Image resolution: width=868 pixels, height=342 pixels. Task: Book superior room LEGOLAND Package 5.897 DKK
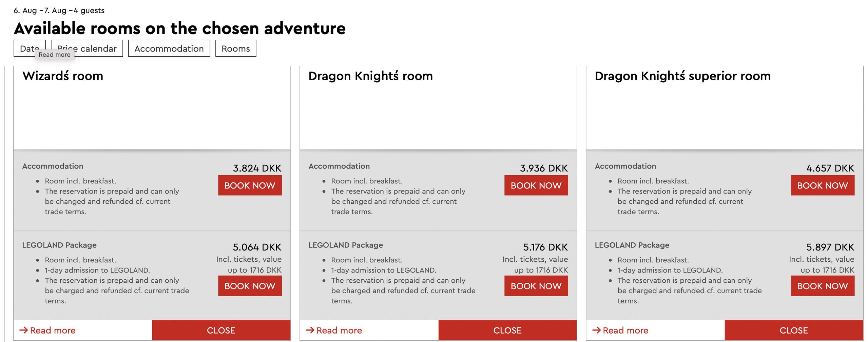pos(822,286)
